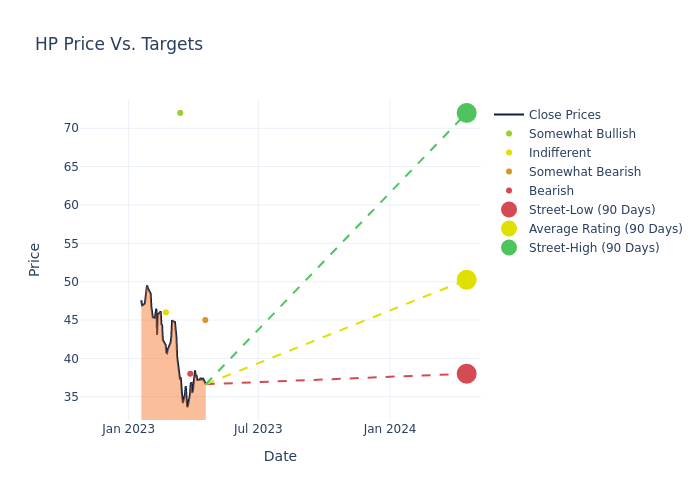Hide Somewhat Bullish series via legend
The height and width of the screenshot is (500, 700).
[582, 134]
